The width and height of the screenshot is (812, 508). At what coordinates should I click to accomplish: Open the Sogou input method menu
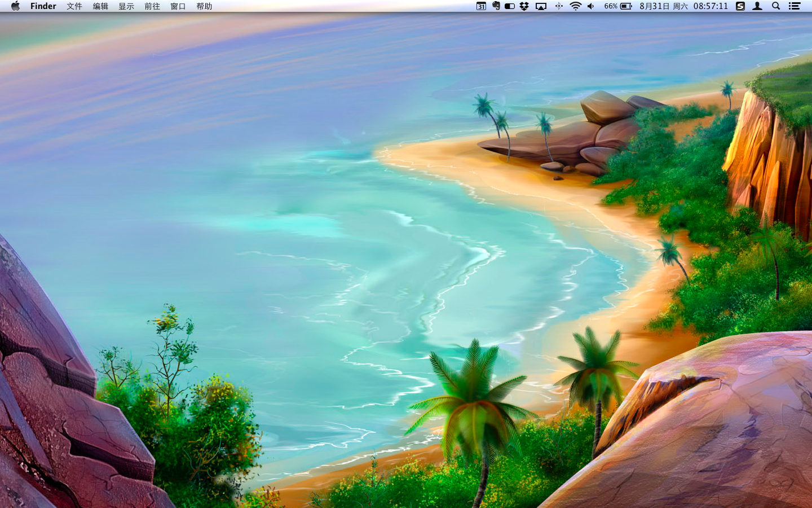[x=741, y=6]
